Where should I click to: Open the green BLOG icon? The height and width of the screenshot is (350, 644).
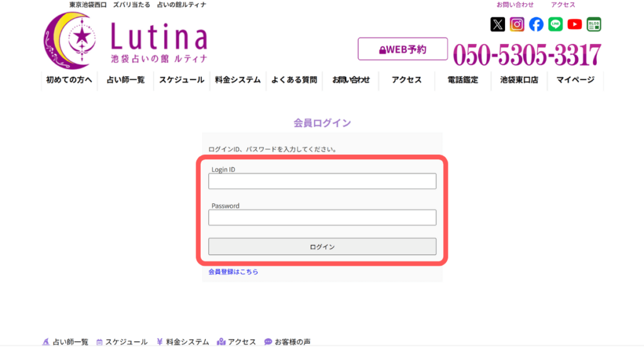(x=594, y=25)
